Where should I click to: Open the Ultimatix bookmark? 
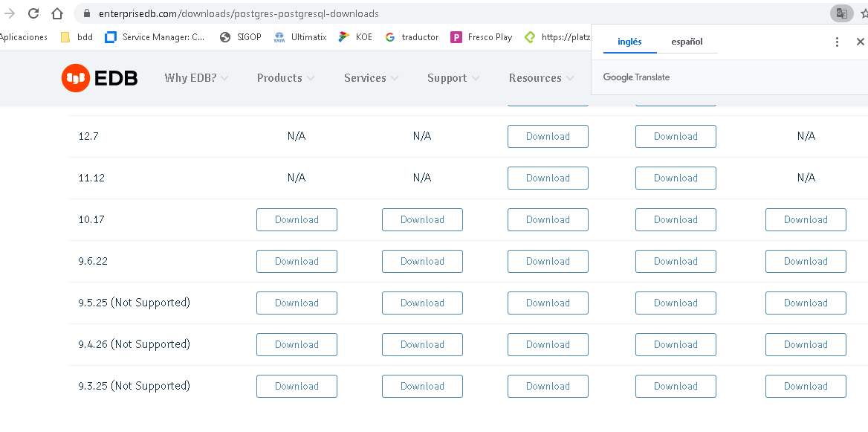point(300,37)
